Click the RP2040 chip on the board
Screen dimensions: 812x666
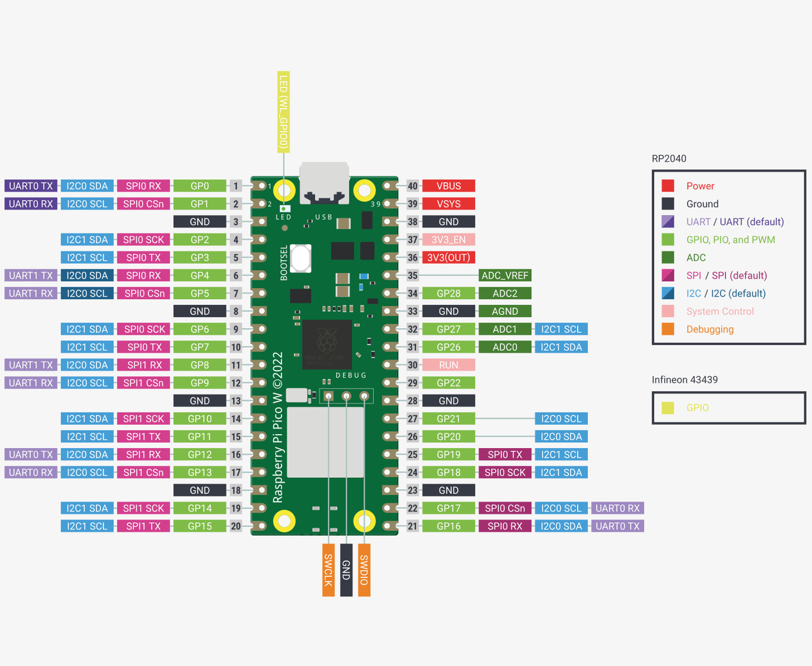coord(327,345)
